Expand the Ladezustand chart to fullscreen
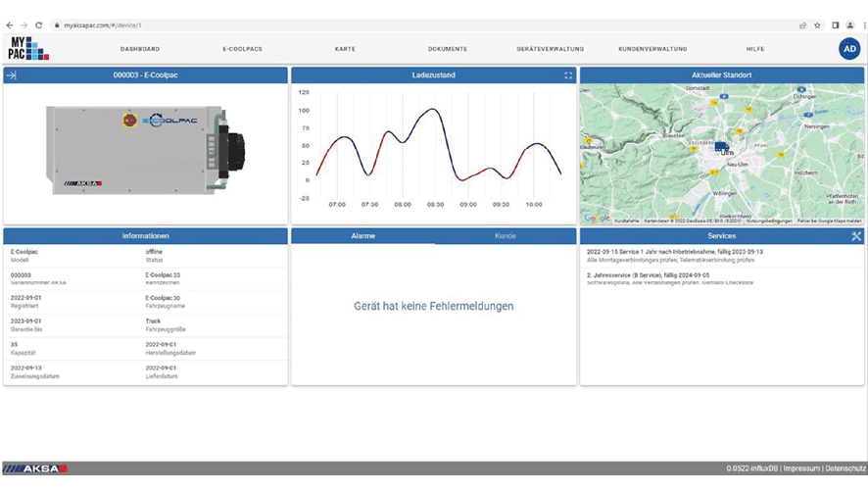The height and width of the screenshot is (492, 868). pyautogui.click(x=568, y=75)
